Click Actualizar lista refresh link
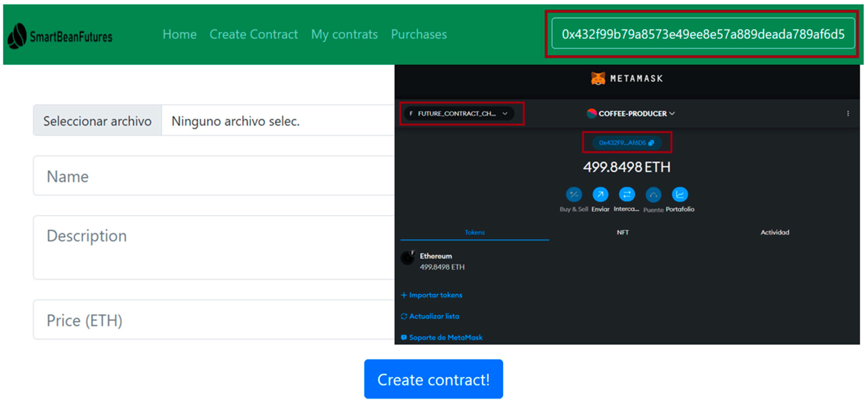Screen dimensions: 868x404 pos(430,316)
